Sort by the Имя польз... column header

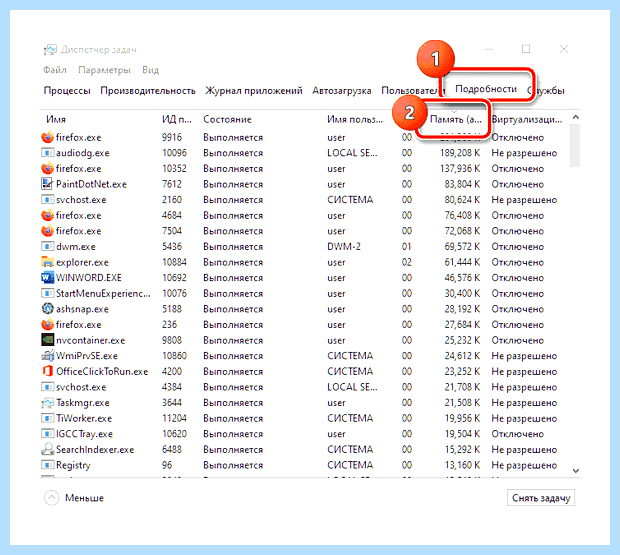(x=355, y=119)
